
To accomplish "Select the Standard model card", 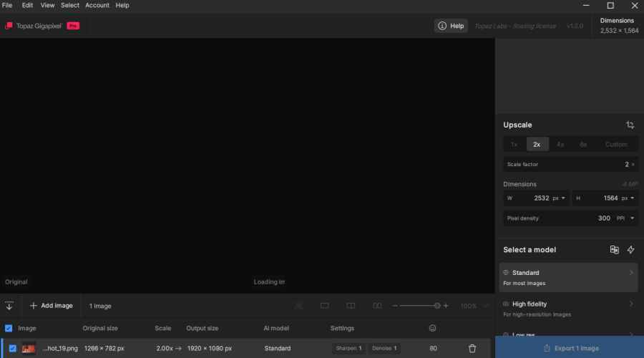I will point(568,277).
